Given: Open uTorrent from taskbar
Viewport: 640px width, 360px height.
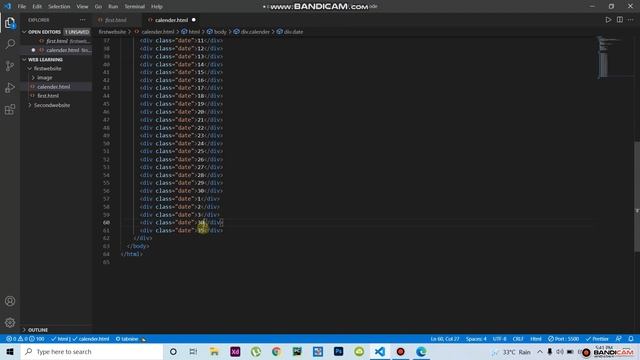Looking at the screenshot, I should (256, 351).
